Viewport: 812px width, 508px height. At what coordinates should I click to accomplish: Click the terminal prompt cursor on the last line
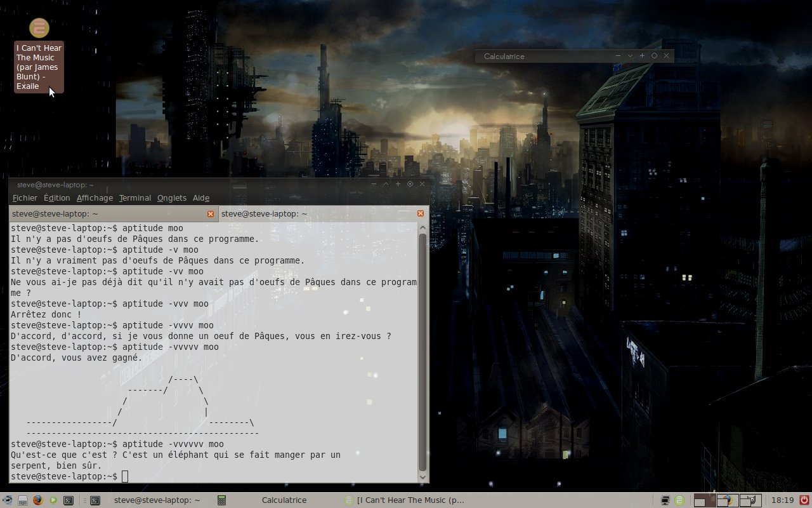point(125,477)
